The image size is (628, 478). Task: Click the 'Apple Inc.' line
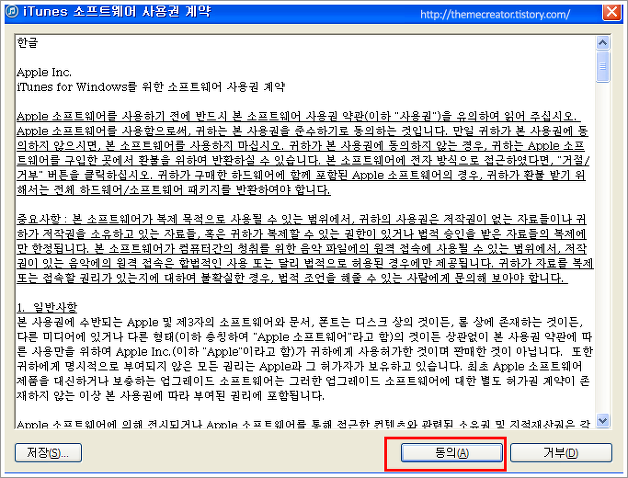[x=44, y=73]
